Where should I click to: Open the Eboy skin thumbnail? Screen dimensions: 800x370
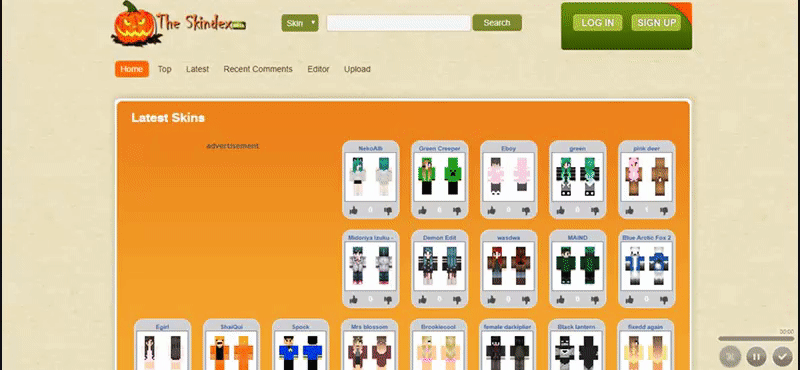click(509, 177)
